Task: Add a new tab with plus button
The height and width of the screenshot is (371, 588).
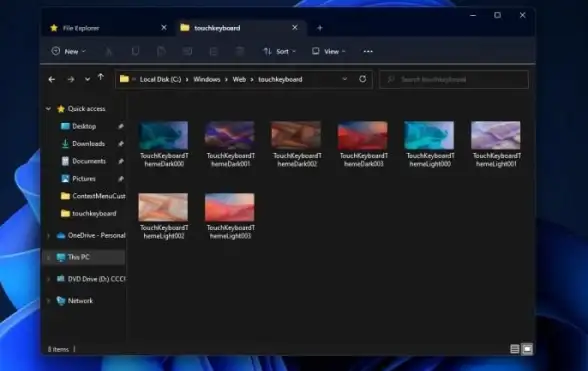Action: 320,28
